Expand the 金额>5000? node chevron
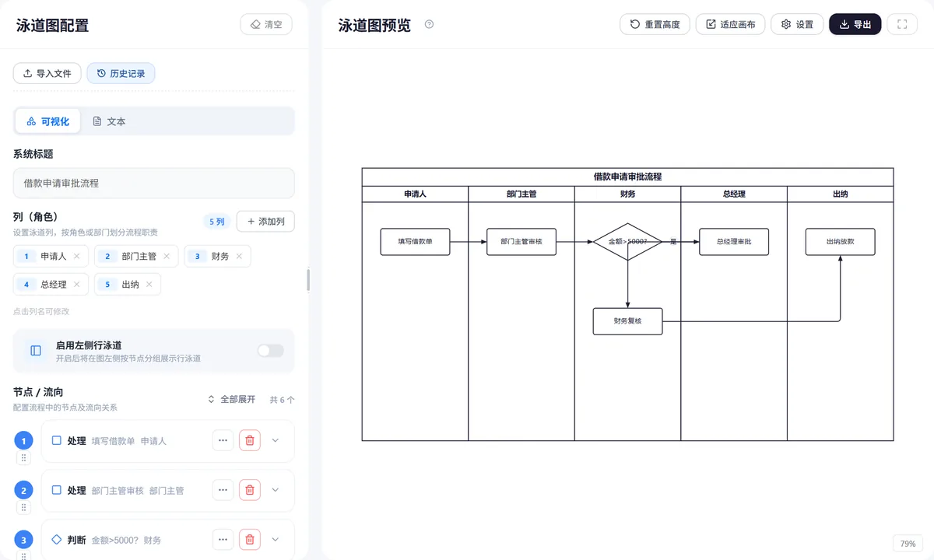 point(275,539)
